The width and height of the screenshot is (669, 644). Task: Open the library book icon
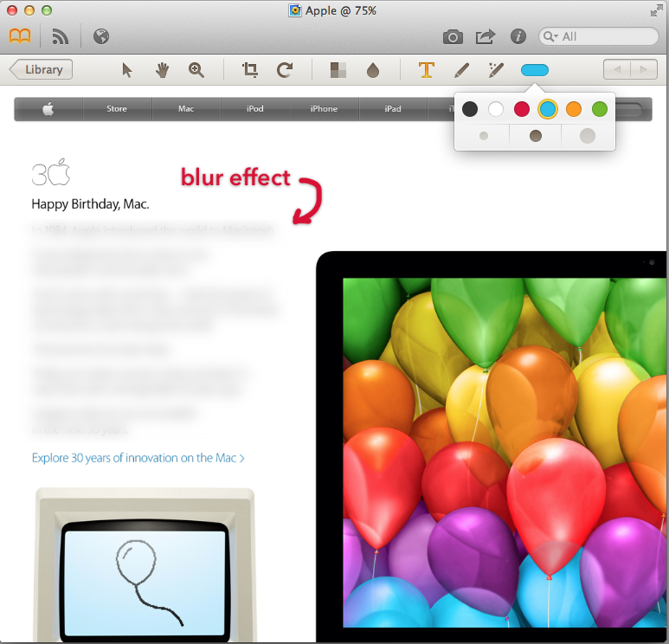tap(20, 36)
